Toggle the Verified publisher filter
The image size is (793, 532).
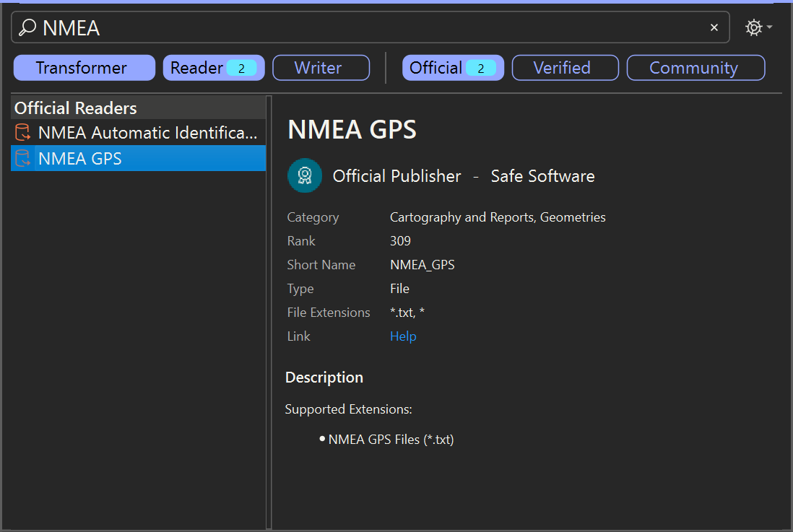coord(565,68)
